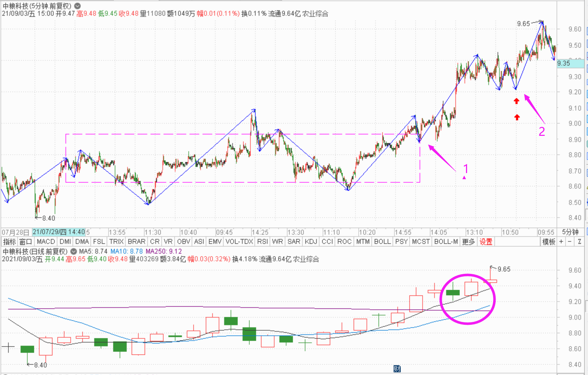Open the 窗口 tab

pyautogui.click(x=26, y=242)
